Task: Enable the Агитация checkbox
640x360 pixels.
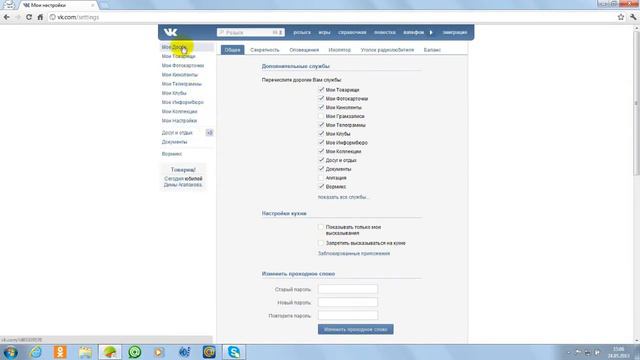Action: [321, 178]
